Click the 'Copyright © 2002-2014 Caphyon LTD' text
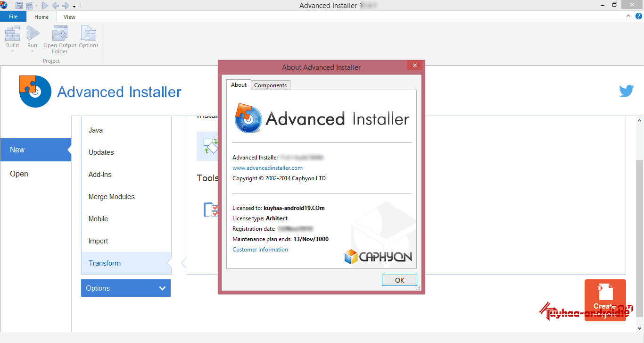The height and width of the screenshot is (343, 644). pyautogui.click(x=279, y=178)
